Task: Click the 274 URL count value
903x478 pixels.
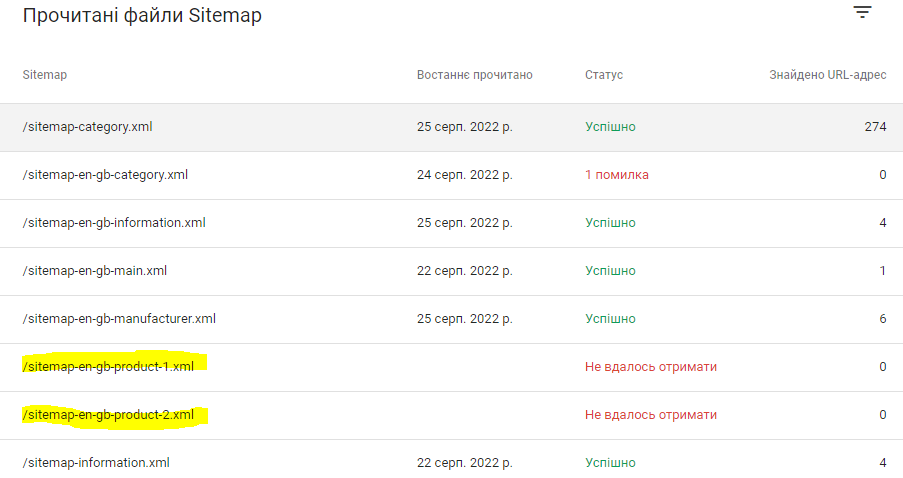Action: click(x=875, y=127)
